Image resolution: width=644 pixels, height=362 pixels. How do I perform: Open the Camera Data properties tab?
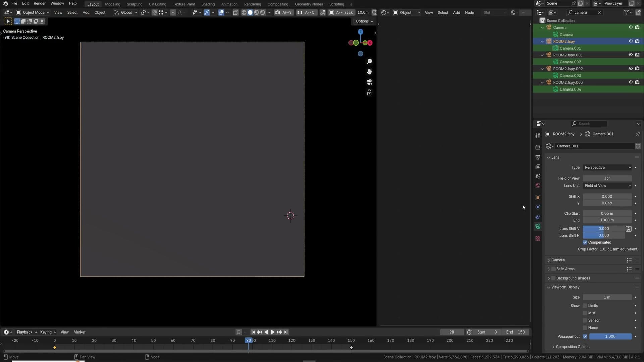point(538,227)
